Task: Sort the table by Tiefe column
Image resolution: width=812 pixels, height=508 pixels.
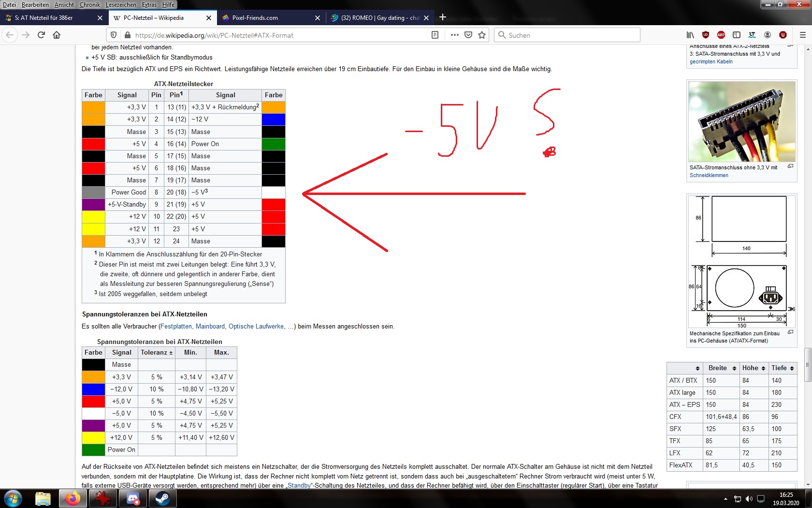Action: pos(783,368)
